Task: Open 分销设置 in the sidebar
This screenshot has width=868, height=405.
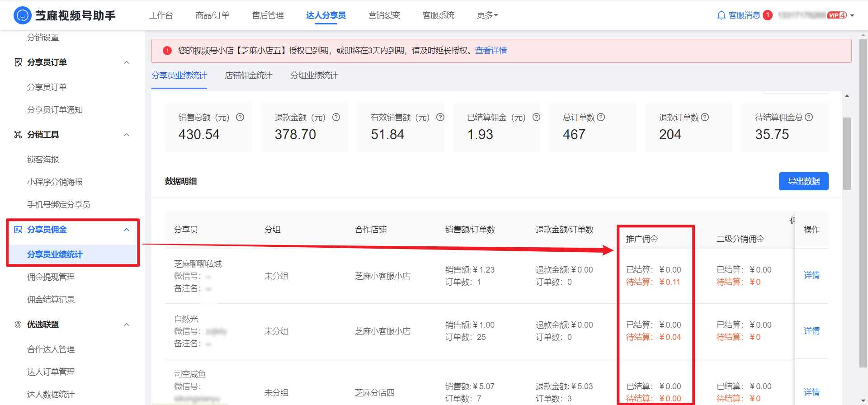Action: [43, 38]
